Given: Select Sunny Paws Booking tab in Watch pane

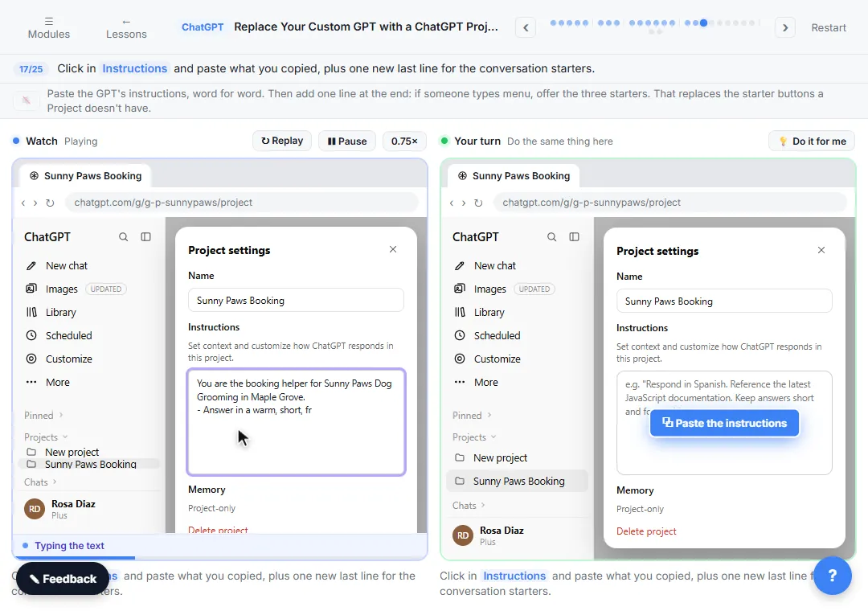Looking at the screenshot, I should point(85,176).
